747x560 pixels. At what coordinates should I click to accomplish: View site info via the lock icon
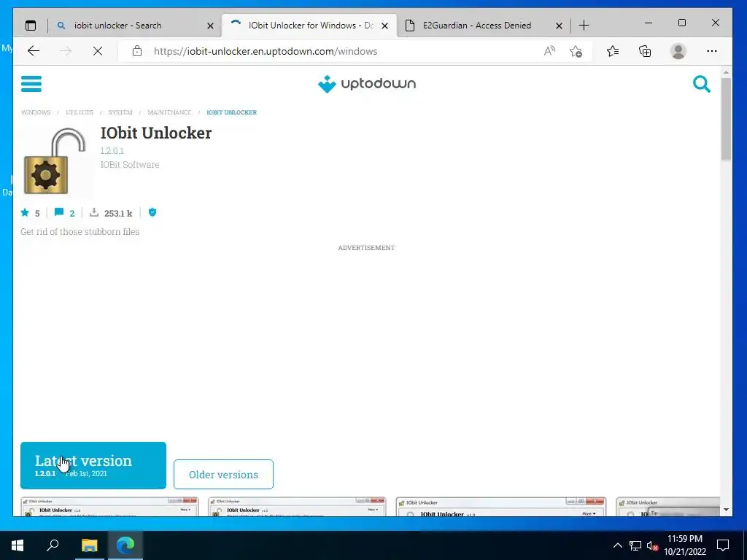[x=137, y=51]
